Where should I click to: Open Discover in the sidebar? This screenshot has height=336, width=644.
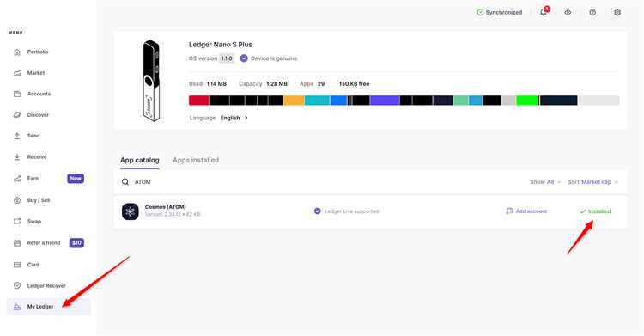tap(38, 115)
